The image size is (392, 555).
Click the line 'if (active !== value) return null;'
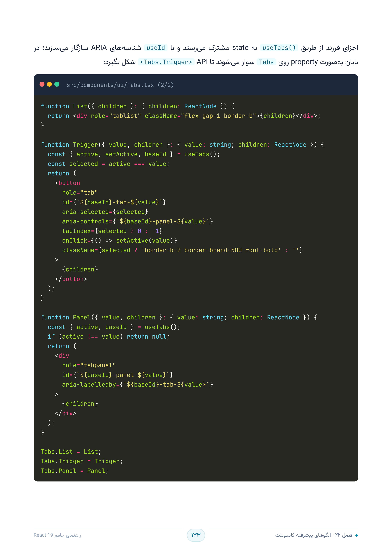click(x=109, y=337)
